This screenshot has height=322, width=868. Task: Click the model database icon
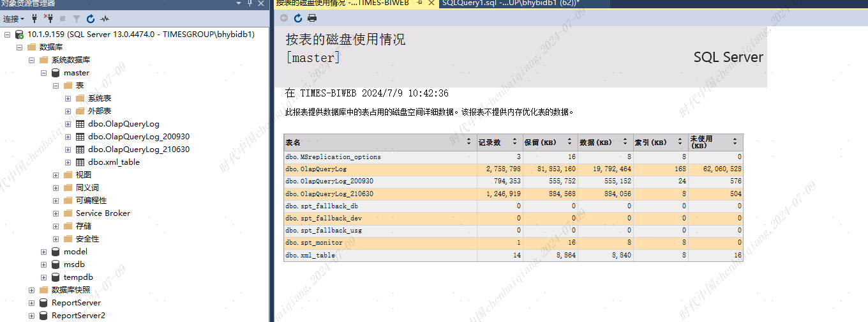click(x=56, y=252)
